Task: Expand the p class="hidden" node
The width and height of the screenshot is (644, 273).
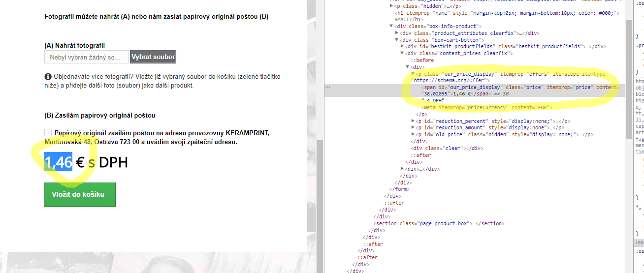Action: (391, 6)
